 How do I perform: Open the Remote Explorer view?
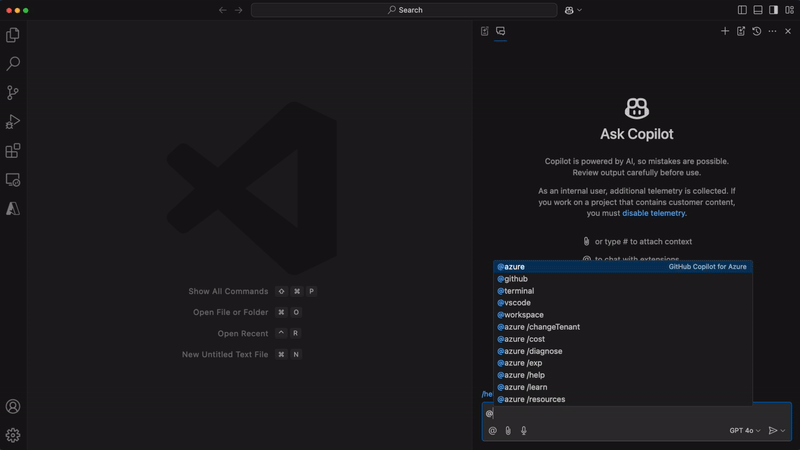(13, 180)
